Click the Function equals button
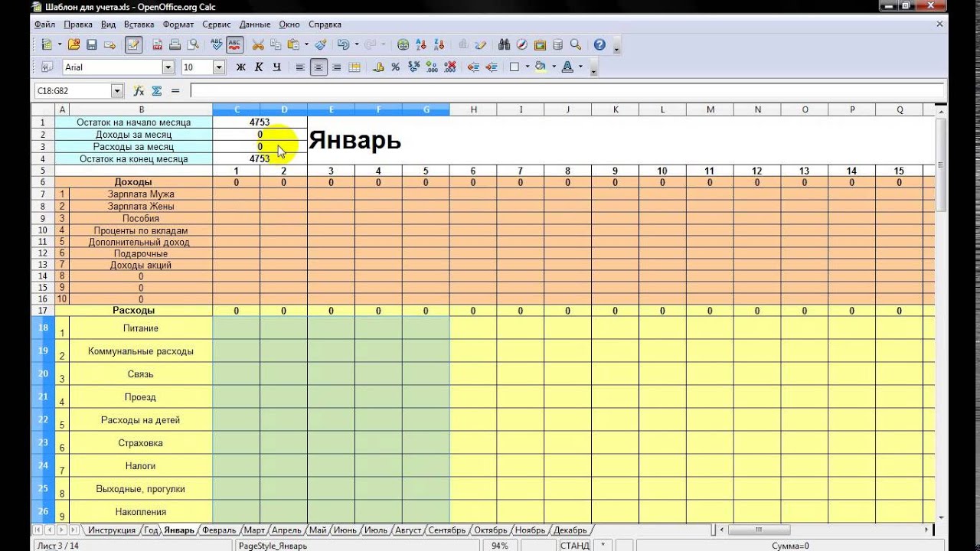 pos(175,91)
